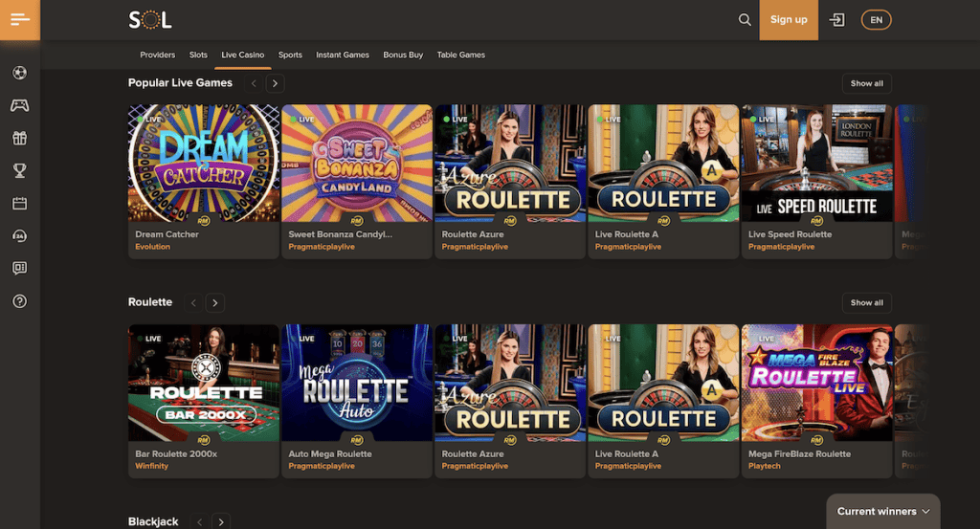Open the Dream Catcher game thumbnail
980x529 pixels.
coord(204,164)
